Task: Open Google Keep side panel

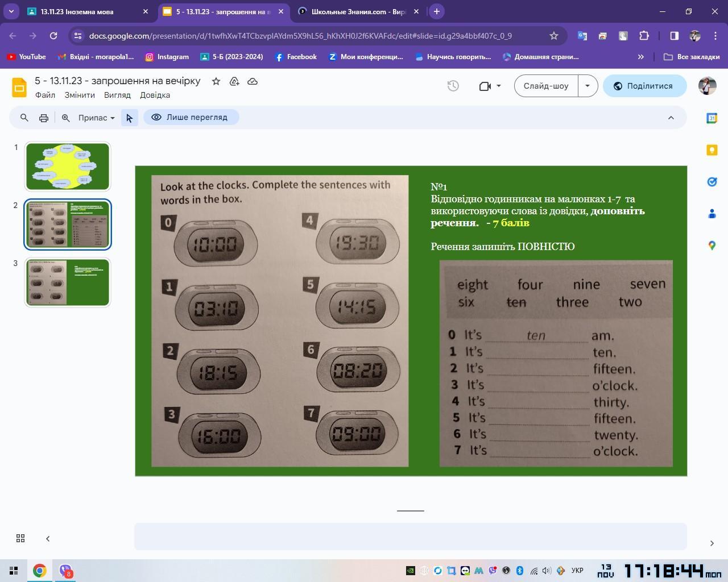Action: coord(712,150)
